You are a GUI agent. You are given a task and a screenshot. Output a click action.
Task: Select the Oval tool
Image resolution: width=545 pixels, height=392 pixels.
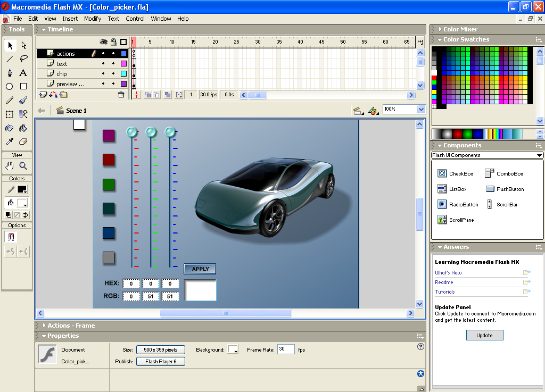click(10, 87)
